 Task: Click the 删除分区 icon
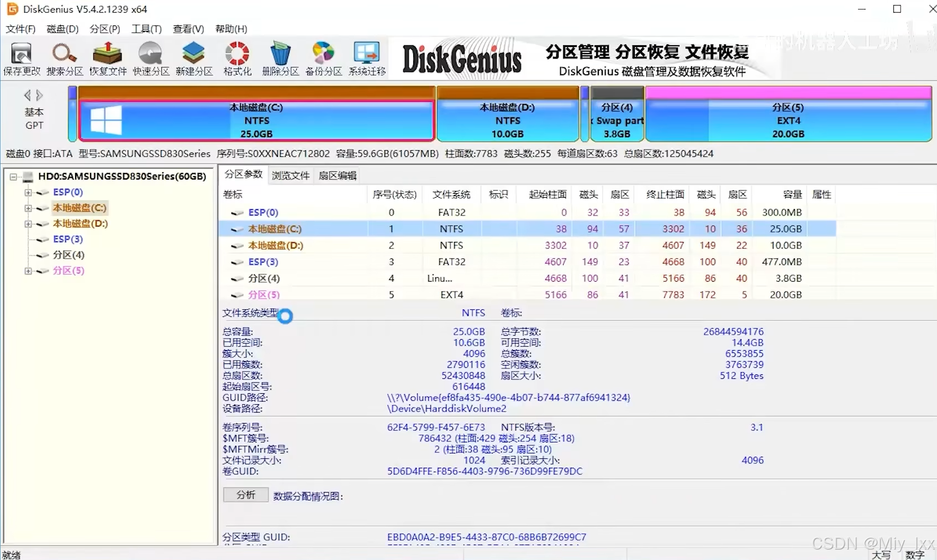pos(280,59)
